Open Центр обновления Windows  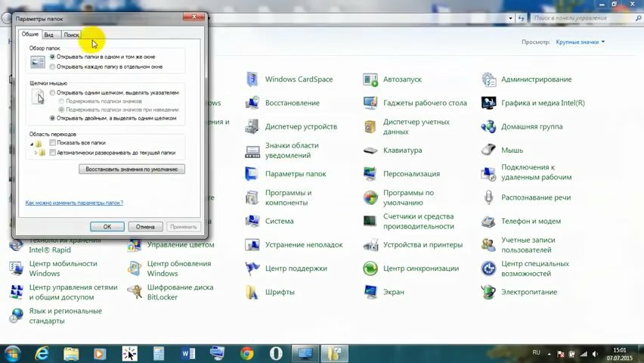tap(179, 268)
